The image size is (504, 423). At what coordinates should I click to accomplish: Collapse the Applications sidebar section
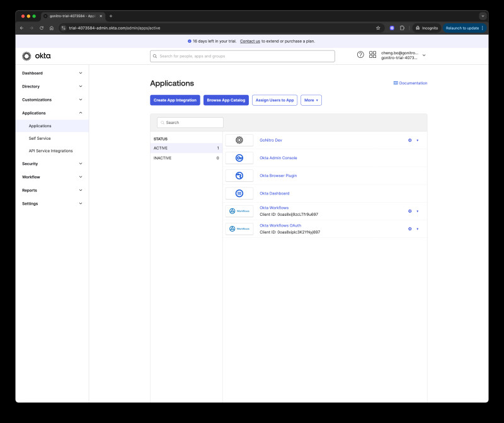[x=52, y=113]
